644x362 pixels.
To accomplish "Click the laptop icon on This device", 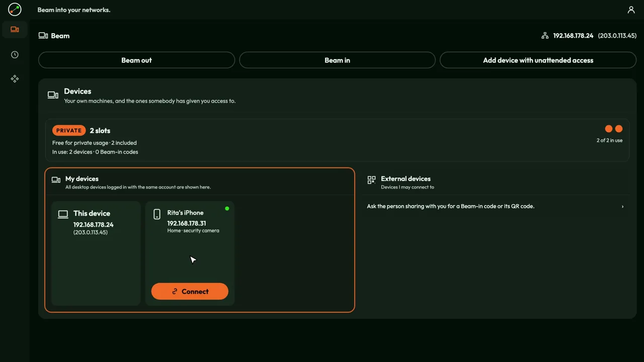I will pyautogui.click(x=63, y=214).
